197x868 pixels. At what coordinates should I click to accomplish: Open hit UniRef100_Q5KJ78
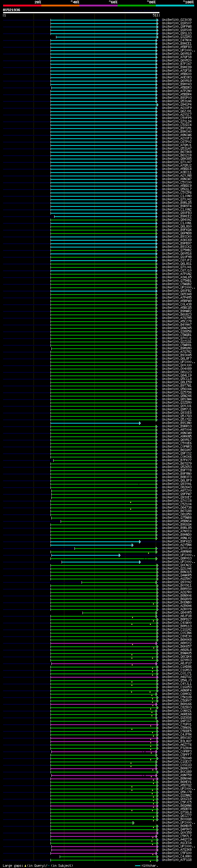(177, 792)
